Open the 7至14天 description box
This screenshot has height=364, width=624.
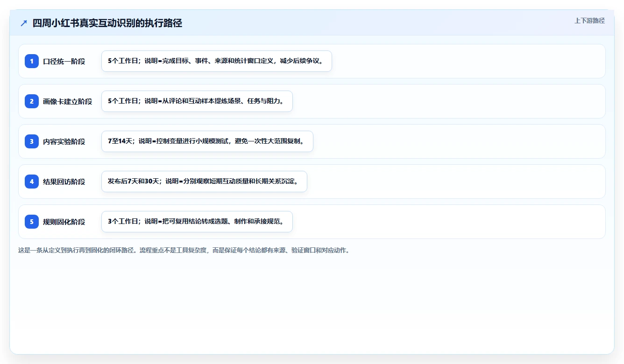(x=207, y=141)
